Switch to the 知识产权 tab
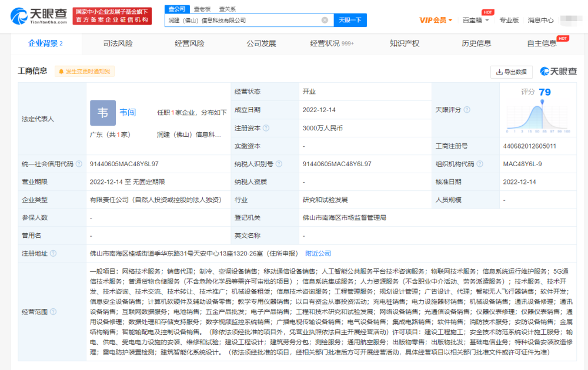The image size is (588, 370). [x=406, y=43]
